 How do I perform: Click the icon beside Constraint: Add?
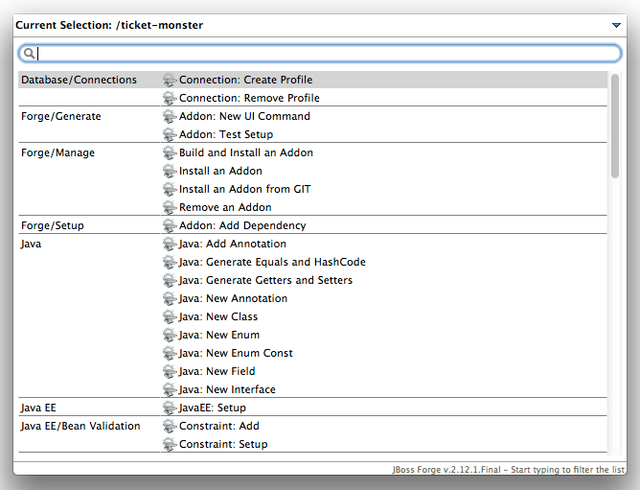(169, 426)
